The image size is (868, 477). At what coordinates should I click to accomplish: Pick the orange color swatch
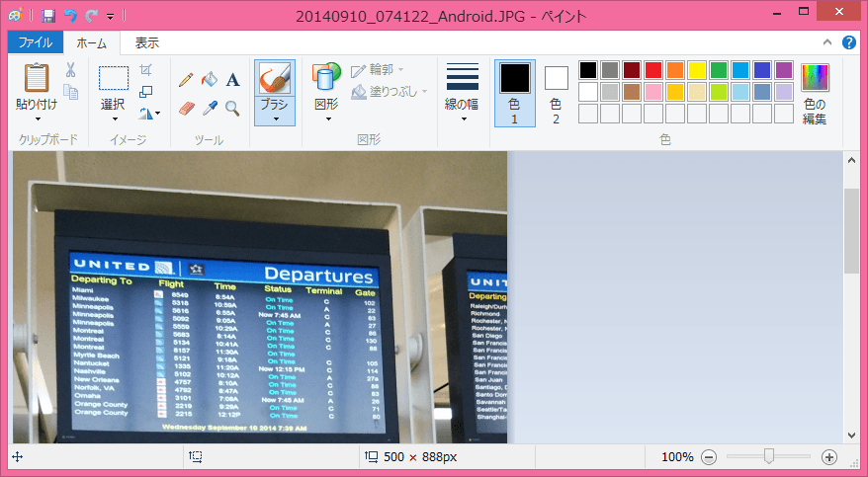(675, 70)
